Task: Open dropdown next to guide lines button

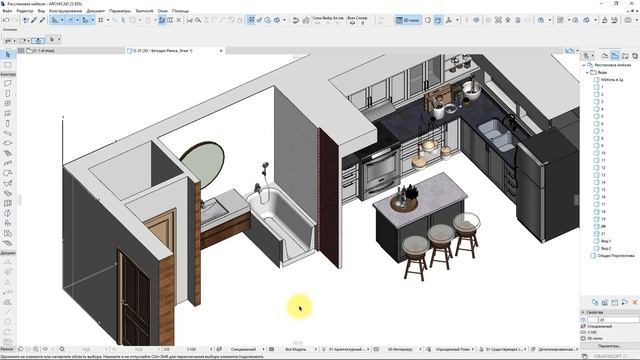Action: [62, 20]
